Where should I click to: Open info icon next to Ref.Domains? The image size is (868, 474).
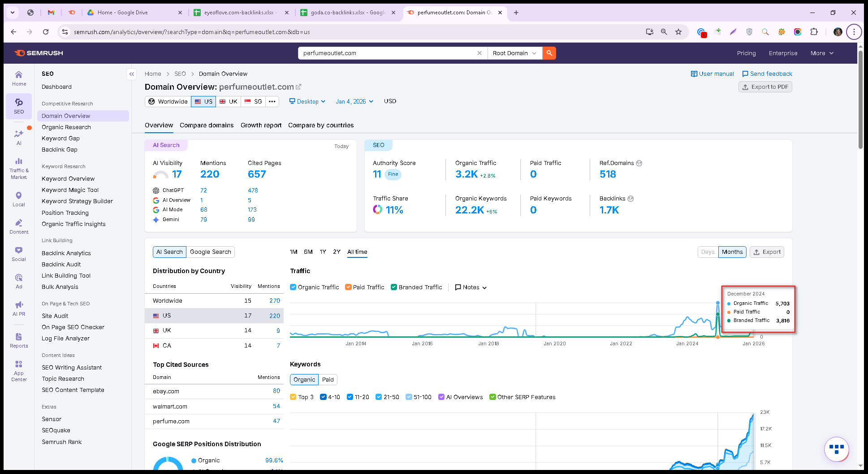pyautogui.click(x=639, y=163)
